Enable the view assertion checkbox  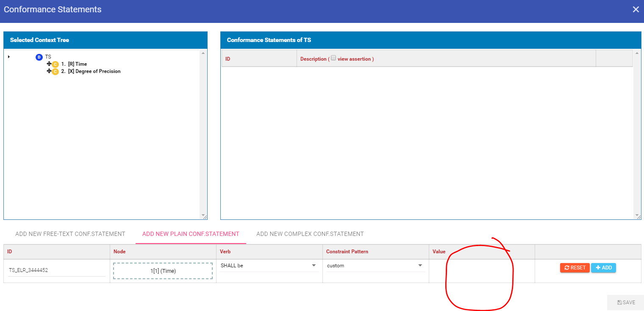click(333, 57)
